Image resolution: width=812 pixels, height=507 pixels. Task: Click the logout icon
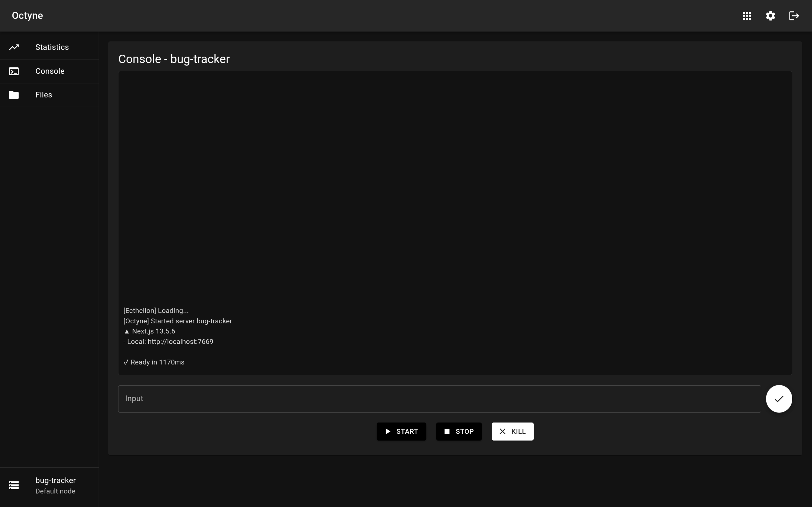(794, 16)
